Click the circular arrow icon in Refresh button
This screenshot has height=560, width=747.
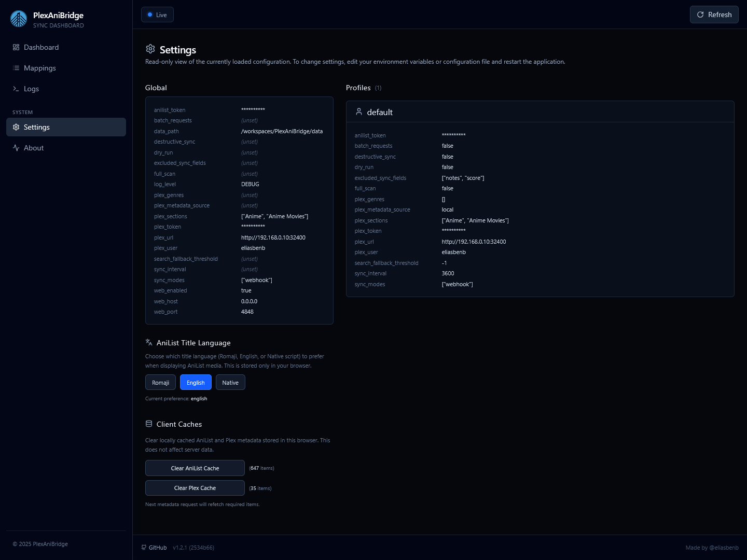coord(700,15)
